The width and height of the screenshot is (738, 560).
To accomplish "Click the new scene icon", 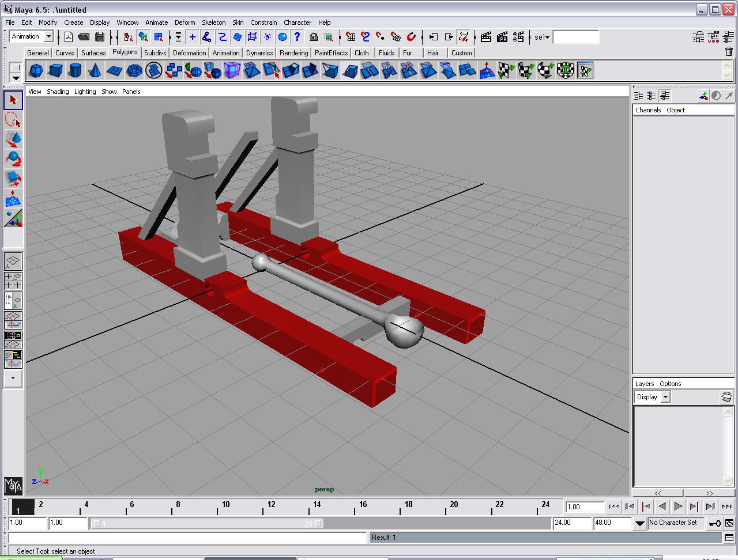I will tap(69, 37).
